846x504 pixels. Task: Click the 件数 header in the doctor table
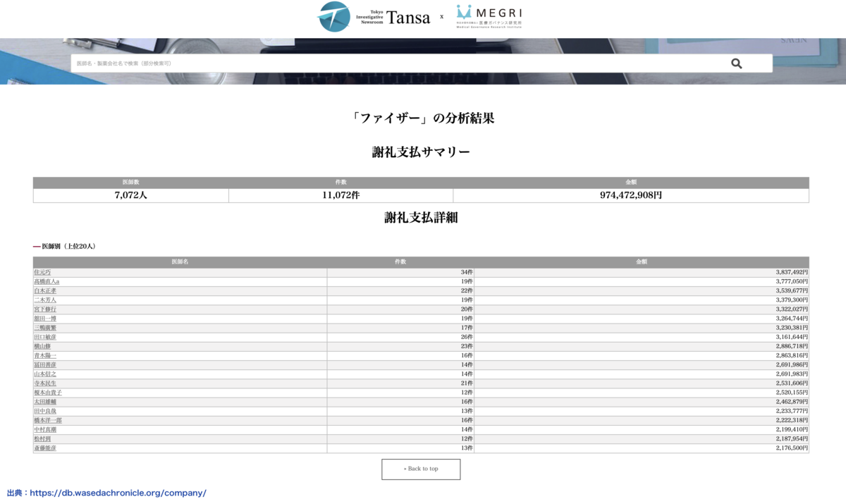point(400,262)
